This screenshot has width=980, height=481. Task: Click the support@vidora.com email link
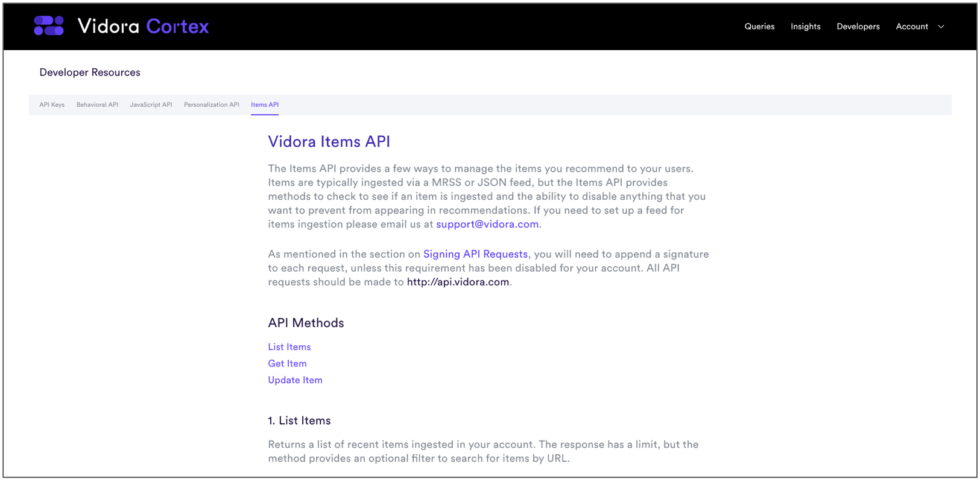click(x=487, y=224)
